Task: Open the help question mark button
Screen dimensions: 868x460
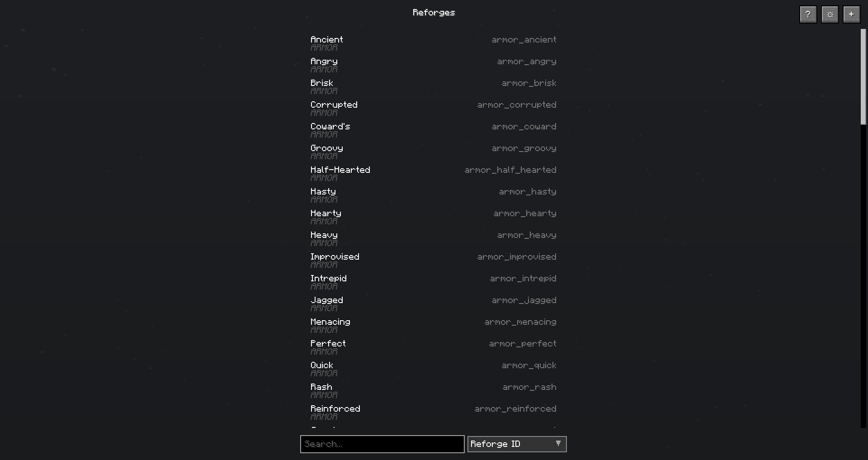Action: tap(808, 14)
